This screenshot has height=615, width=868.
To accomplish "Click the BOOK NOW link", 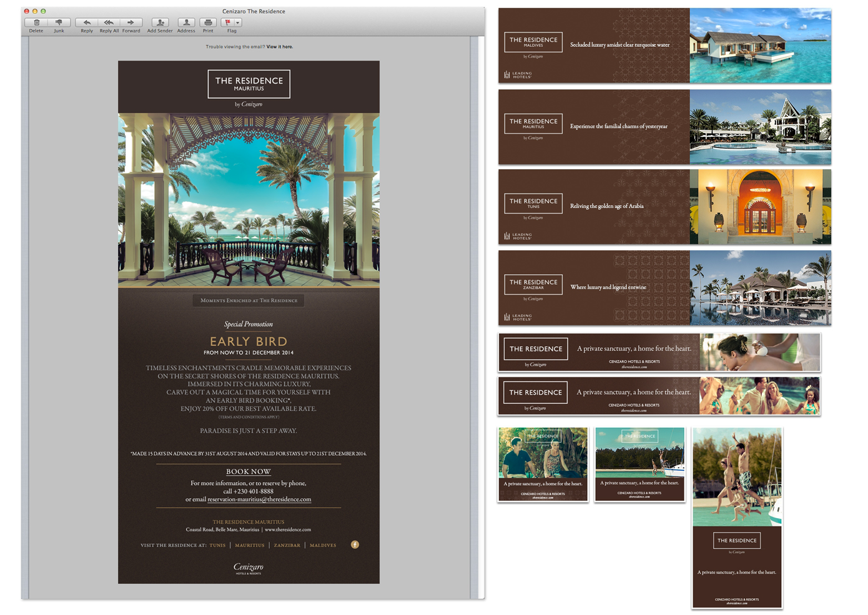I will tap(249, 472).
